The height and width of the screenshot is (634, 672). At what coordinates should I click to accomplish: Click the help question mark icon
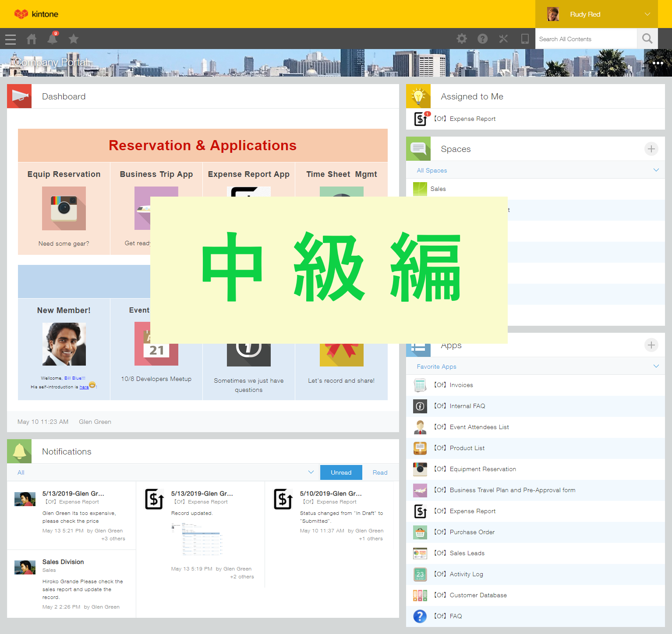tap(483, 39)
